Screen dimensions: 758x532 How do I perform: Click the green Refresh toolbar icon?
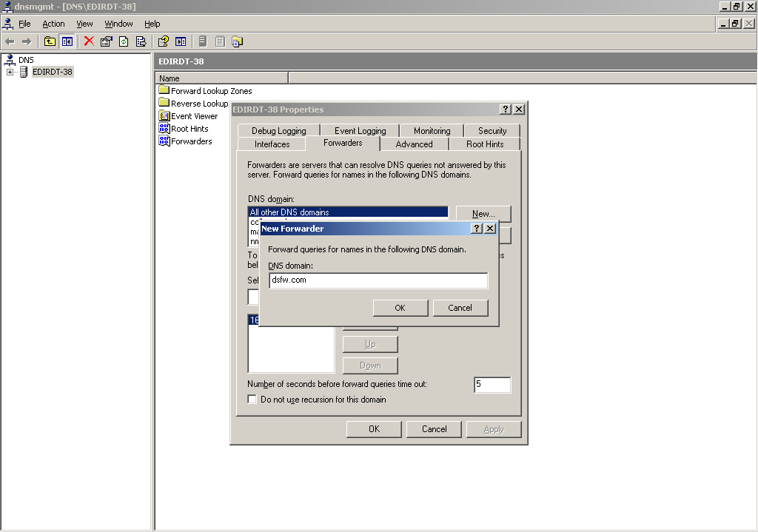click(124, 41)
